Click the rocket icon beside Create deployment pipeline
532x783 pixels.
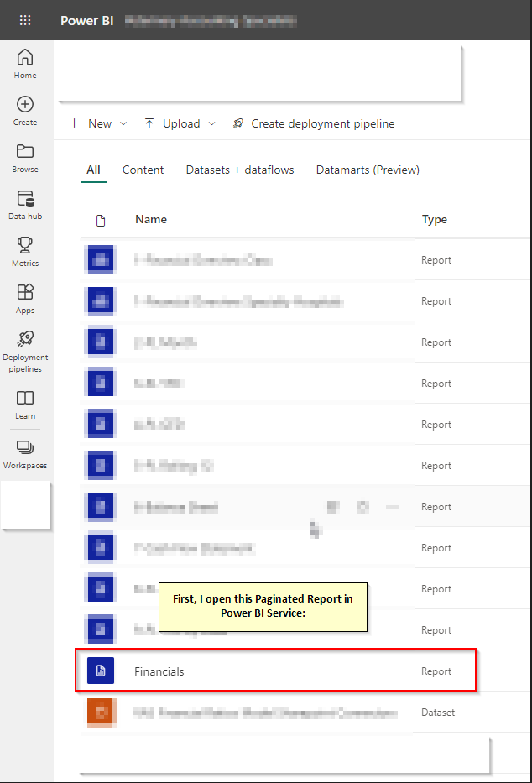click(238, 123)
